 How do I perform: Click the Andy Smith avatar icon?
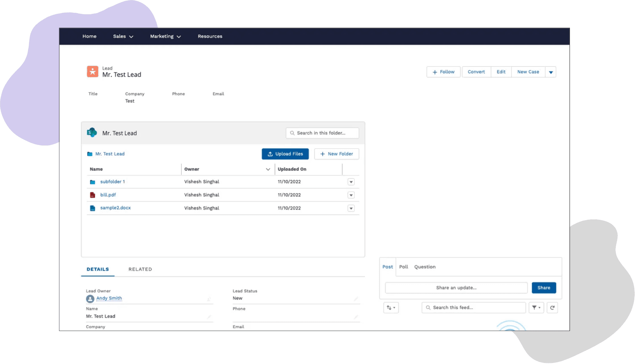click(x=90, y=299)
